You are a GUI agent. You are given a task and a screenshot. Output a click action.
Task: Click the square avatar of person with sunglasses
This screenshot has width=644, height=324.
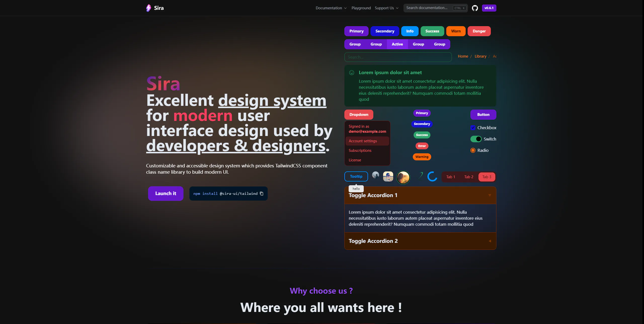click(x=388, y=176)
